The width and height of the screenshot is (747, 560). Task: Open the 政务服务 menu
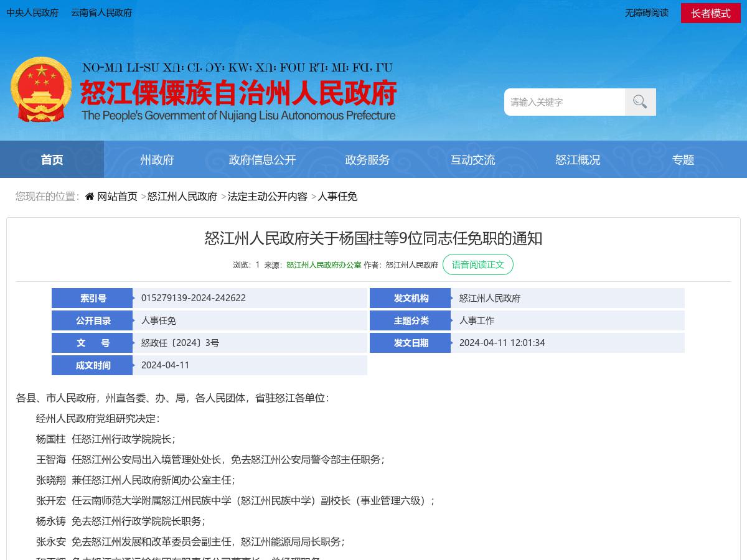(367, 159)
